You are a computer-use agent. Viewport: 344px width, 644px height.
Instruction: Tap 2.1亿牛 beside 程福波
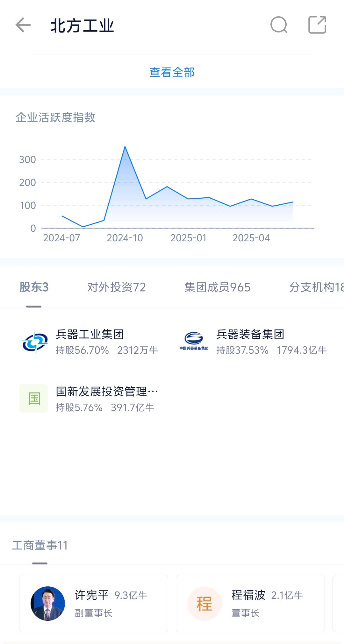(x=287, y=595)
